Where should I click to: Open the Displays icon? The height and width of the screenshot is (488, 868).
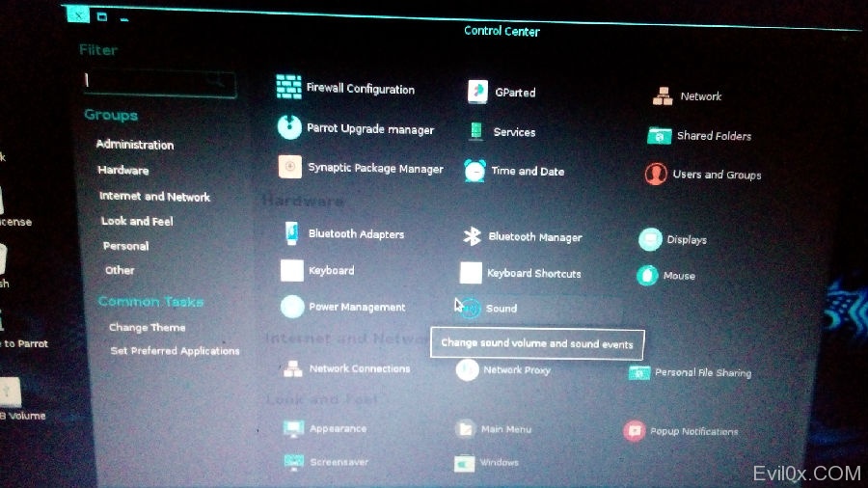tap(650, 239)
